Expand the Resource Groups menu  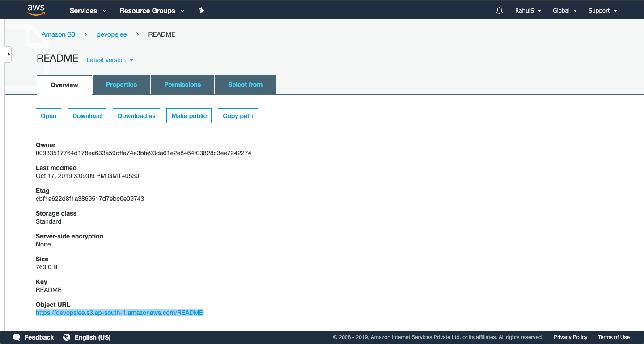152,11
